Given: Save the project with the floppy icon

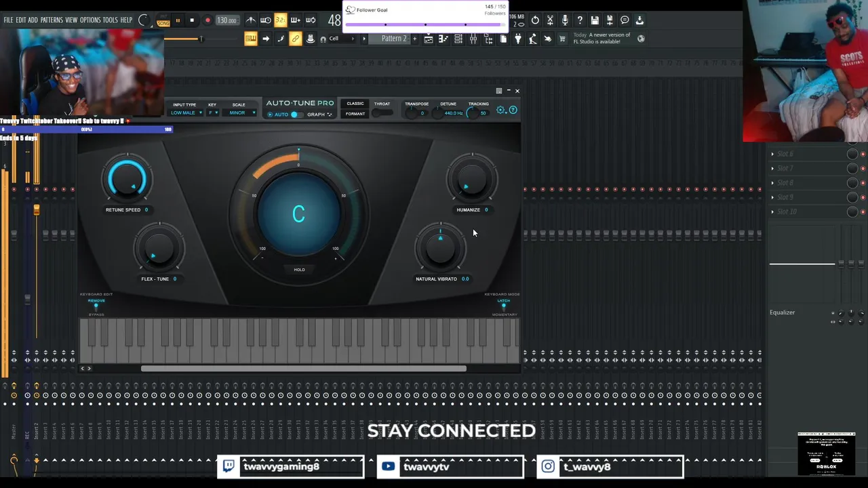Looking at the screenshot, I should click(x=595, y=20).
